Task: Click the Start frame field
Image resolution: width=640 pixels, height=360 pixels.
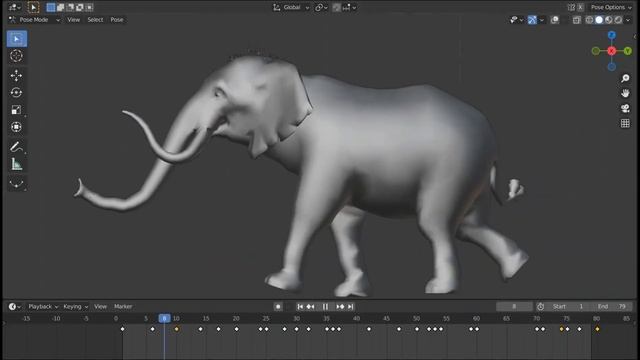Action: [x=569, y=307]
